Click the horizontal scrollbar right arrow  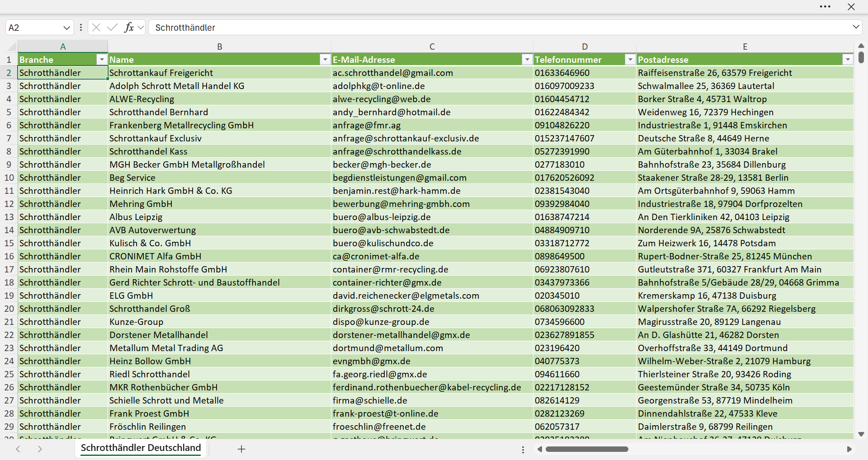(849, 449)
